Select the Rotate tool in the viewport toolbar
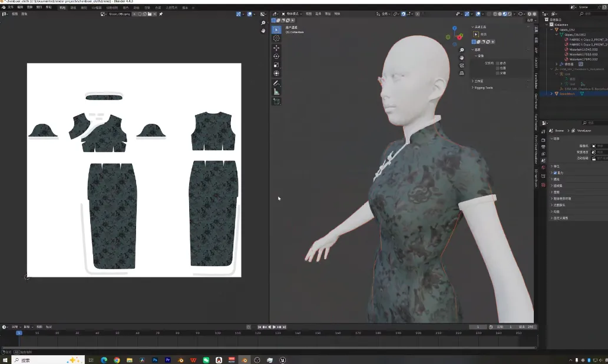The width and height of the screenshot is (608, 364). (276, 56)
